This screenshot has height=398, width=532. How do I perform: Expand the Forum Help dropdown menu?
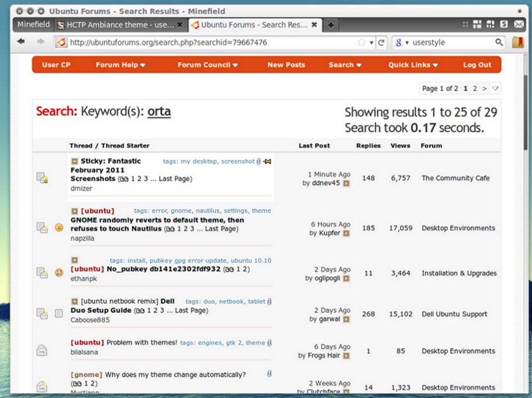tap(120, 65)
